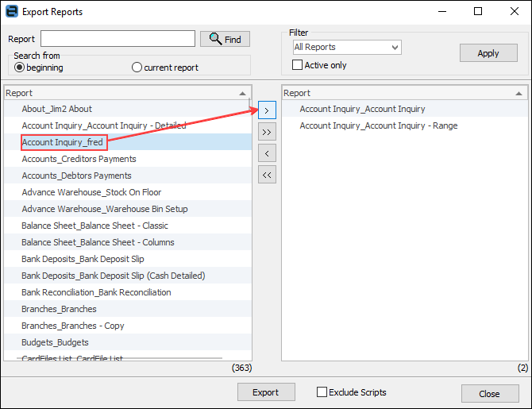This screenshot has width=532, height=409.
Task: Enable the Active only checkbox
Action: (297, 65)
